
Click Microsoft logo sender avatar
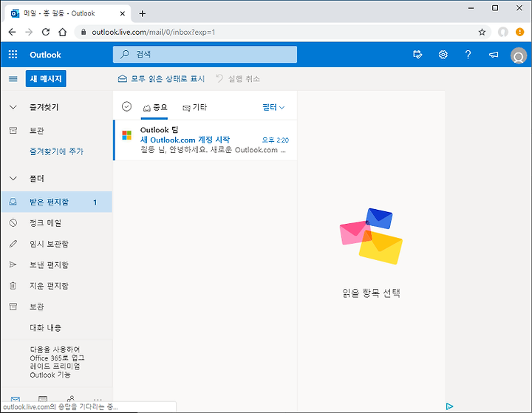click(x=127, y=135)
